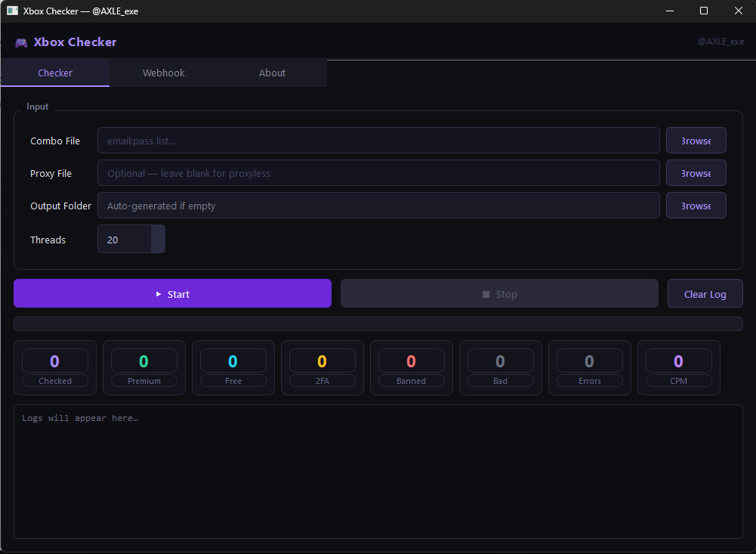This screenshot has width=756, height=554.
Task: Open the Webhook tab
Action: click(x=163, y=73)
